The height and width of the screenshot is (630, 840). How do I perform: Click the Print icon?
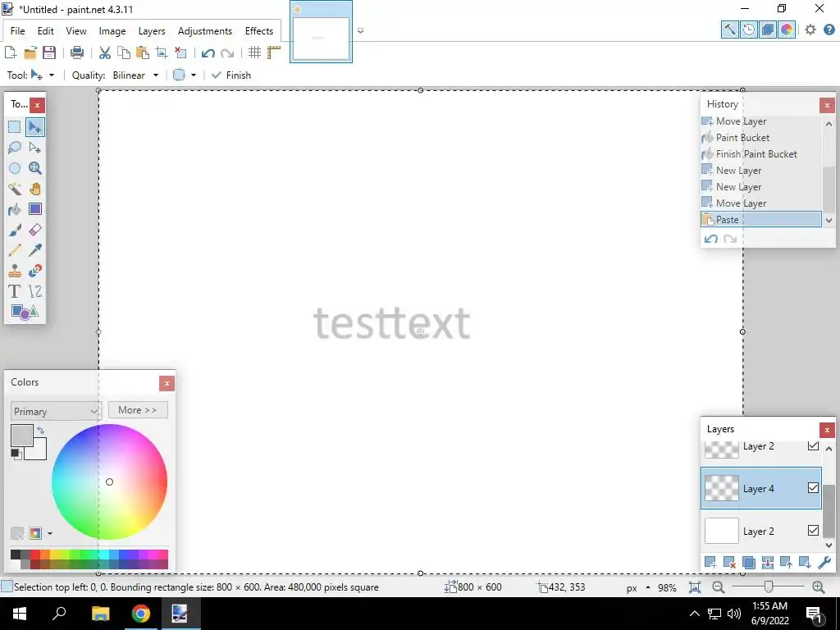(x=77, y=52)
